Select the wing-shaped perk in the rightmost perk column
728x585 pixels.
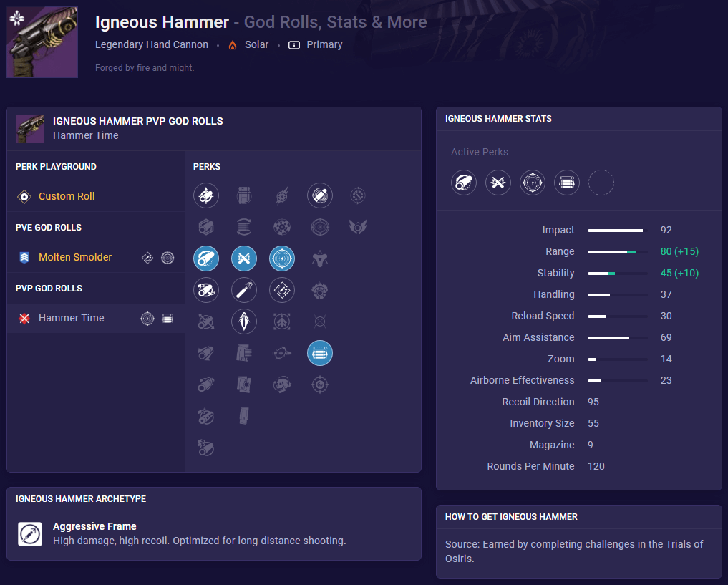coord(358,227)
